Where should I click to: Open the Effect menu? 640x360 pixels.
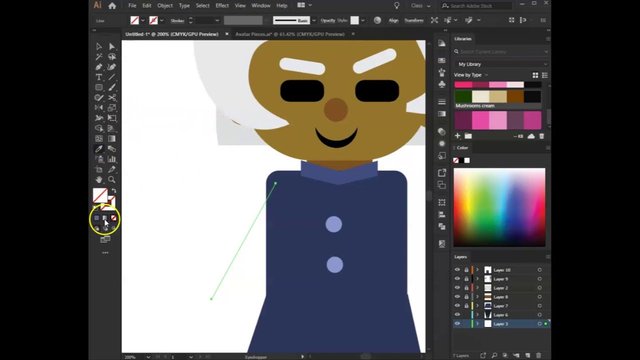point(222,6)
